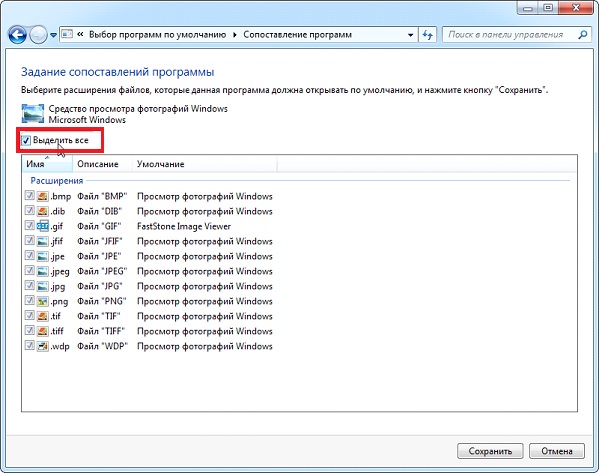
Task: Select the .wdp file type icon
Action: 43,346
